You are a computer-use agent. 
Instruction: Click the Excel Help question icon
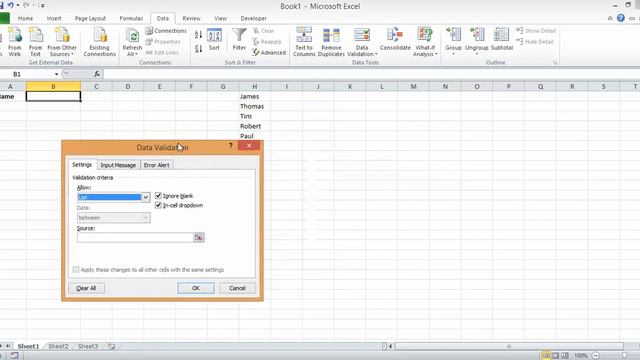point(621,18)
